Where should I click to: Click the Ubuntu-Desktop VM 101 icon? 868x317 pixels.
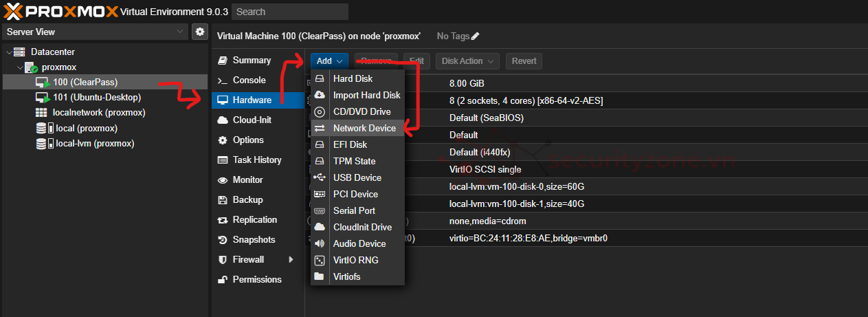click(43, 98)
